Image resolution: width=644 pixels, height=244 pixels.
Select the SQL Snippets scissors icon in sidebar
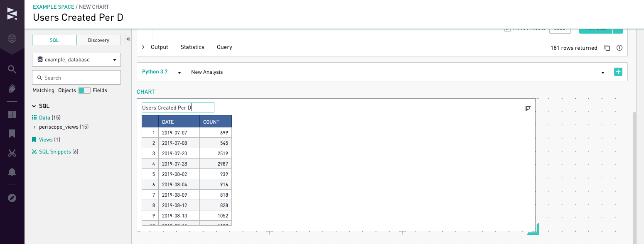click(12, 153)
